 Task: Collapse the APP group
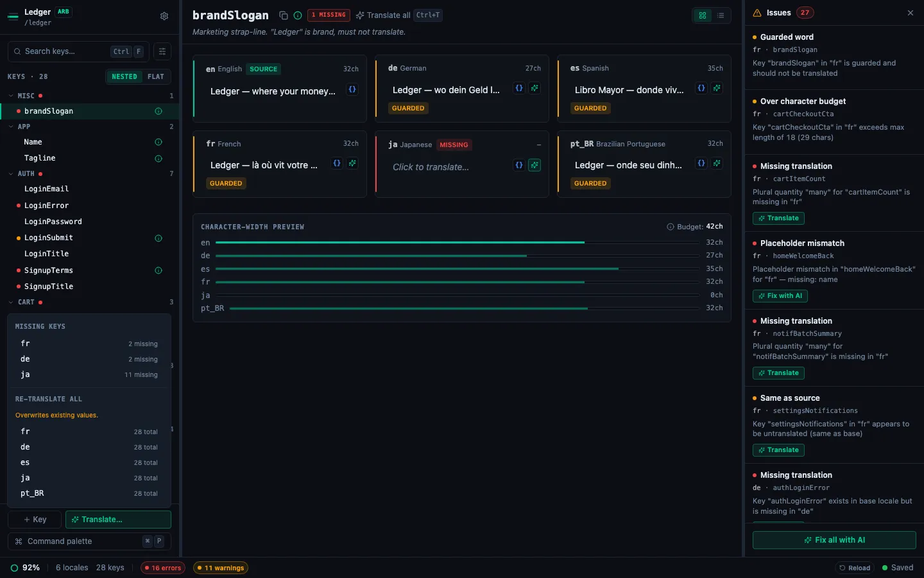[11, 127]
